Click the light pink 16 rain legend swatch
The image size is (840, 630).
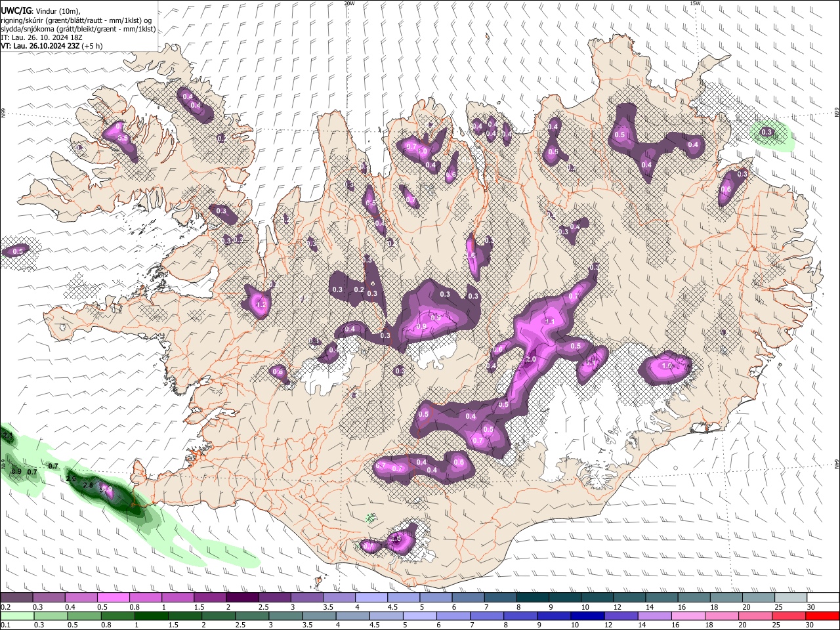(x=687, y=616)
